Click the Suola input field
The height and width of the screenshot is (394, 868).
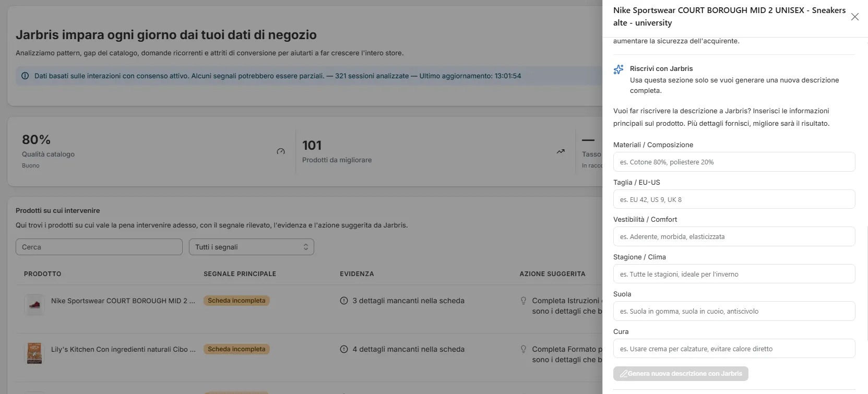734,311
